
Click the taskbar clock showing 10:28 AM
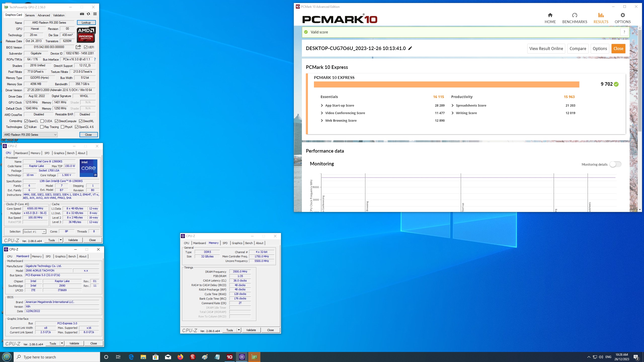[622, 357]
